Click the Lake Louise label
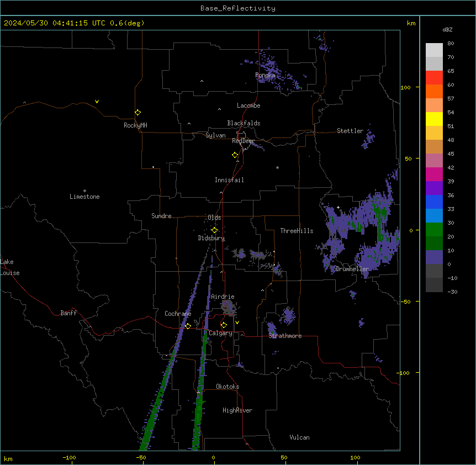Viewport: 476px width, 465px height. pyautogui.click(x=10, y=267)
